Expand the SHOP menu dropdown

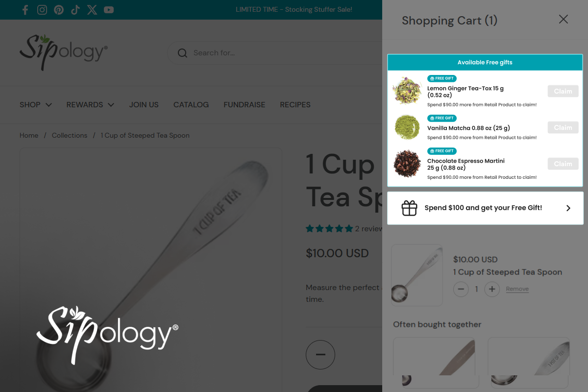coord(36,104)
